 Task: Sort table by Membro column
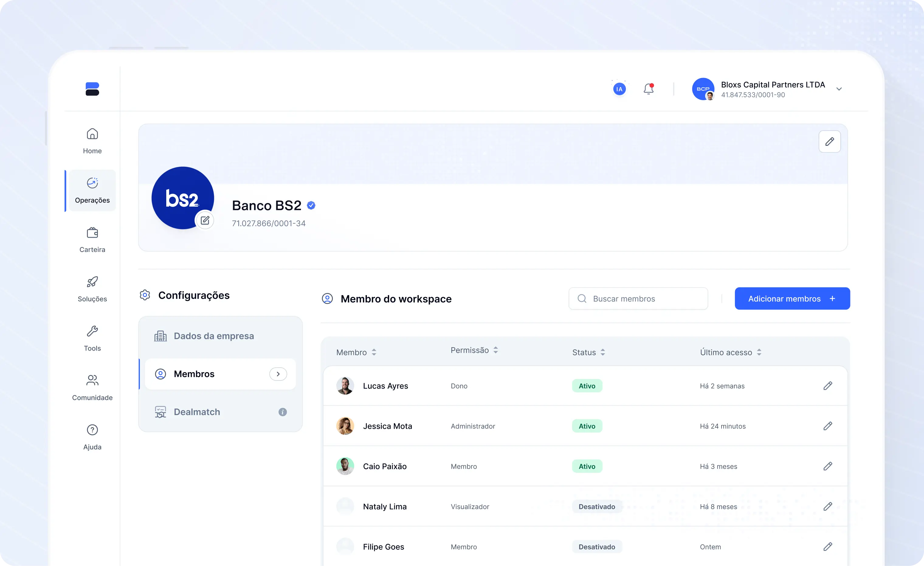tap(374, 352)
